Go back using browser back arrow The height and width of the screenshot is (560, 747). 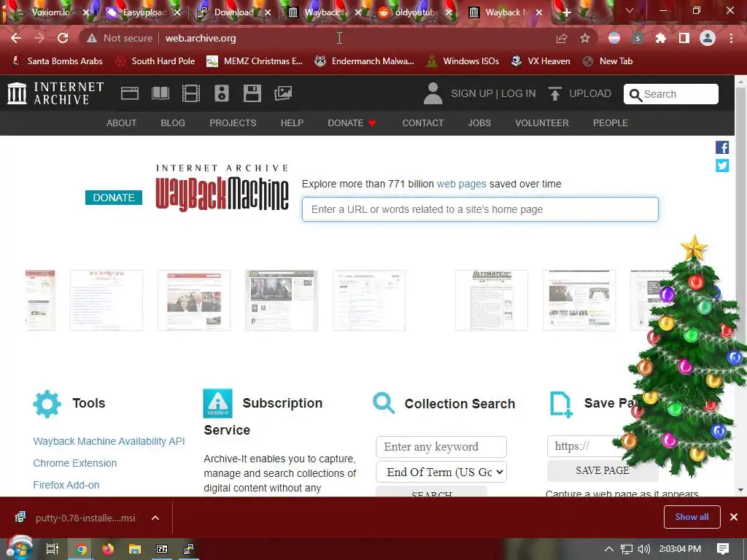point(16,38)
